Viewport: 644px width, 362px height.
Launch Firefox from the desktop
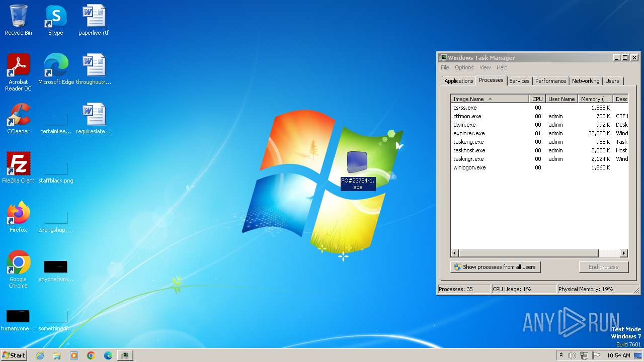point(18,217)
